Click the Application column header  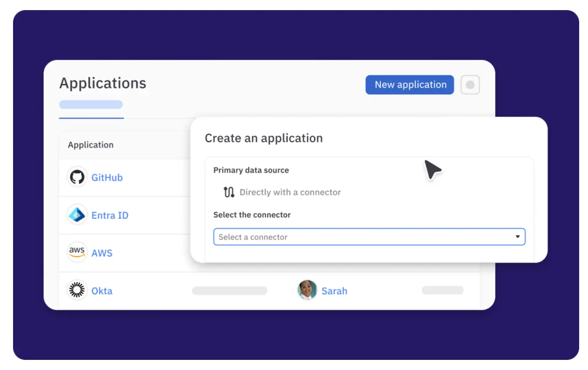pyautogui.click(x=91, y=145)
